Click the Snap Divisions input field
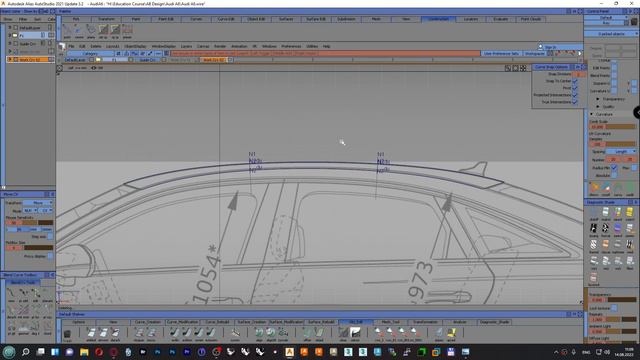Image resolution: width=640 pixels, height=360 pixels. (579, 74)
